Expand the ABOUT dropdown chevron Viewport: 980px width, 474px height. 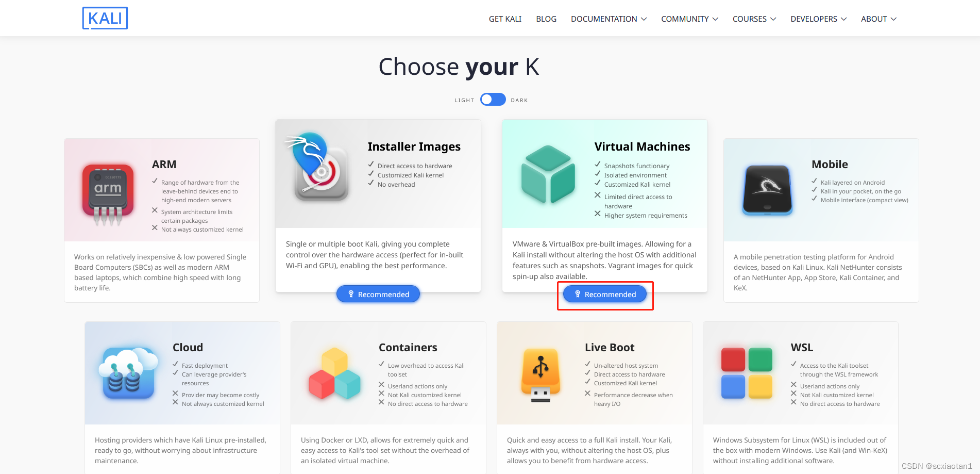click(x=893, y=19)
